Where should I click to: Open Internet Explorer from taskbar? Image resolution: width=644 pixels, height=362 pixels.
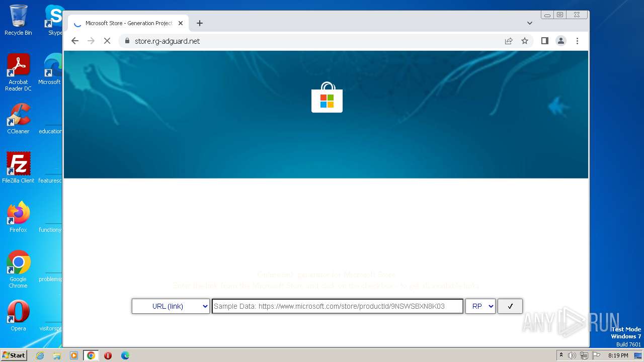pos(40,355)
